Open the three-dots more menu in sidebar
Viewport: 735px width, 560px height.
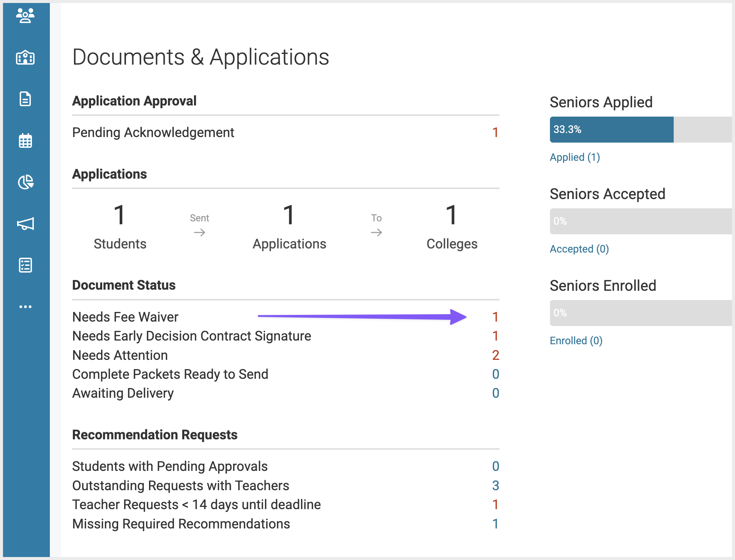pos(25,307)
